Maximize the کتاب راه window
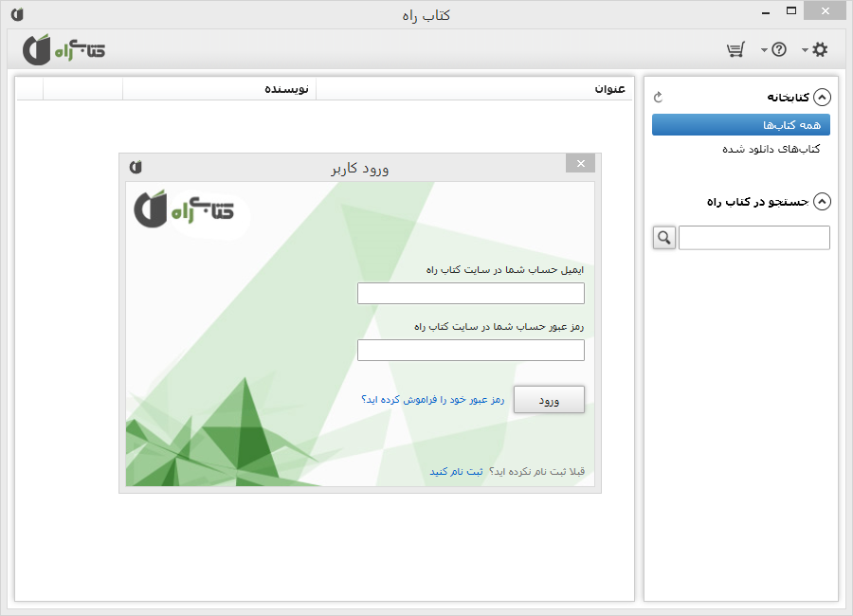The width and height of the screenshot is (853, 616). tap(791, 10)
